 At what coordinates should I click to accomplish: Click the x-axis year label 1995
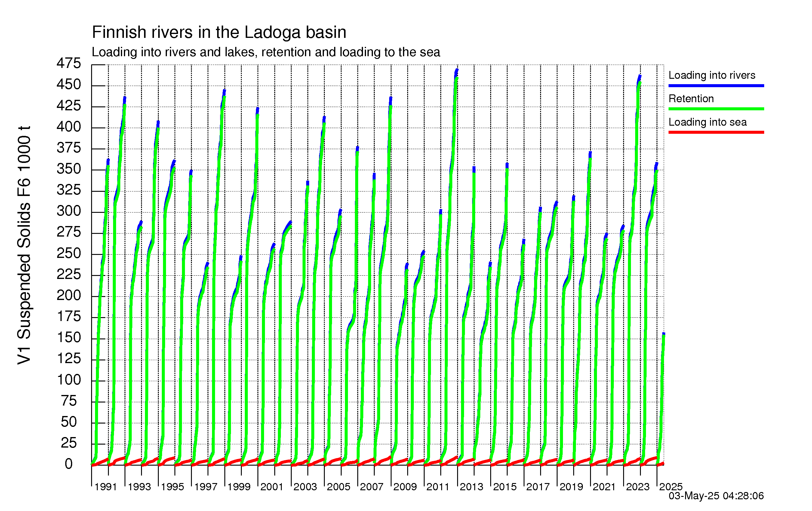coord(172,487)
